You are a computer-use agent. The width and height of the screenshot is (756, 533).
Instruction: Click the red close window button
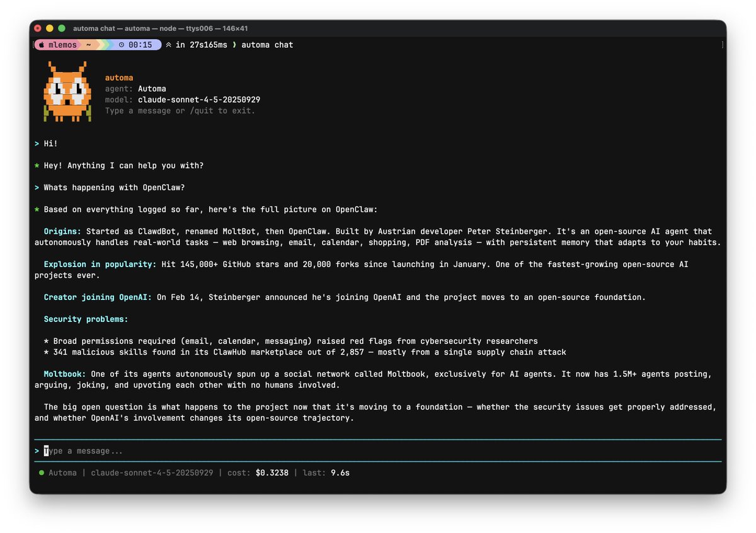(38, 28)
